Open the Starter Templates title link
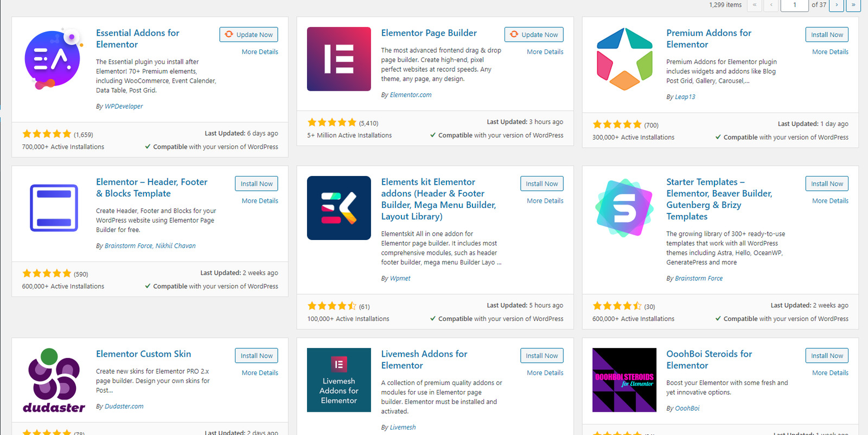This screenshot has width=868, height=435. pos(719,199)
